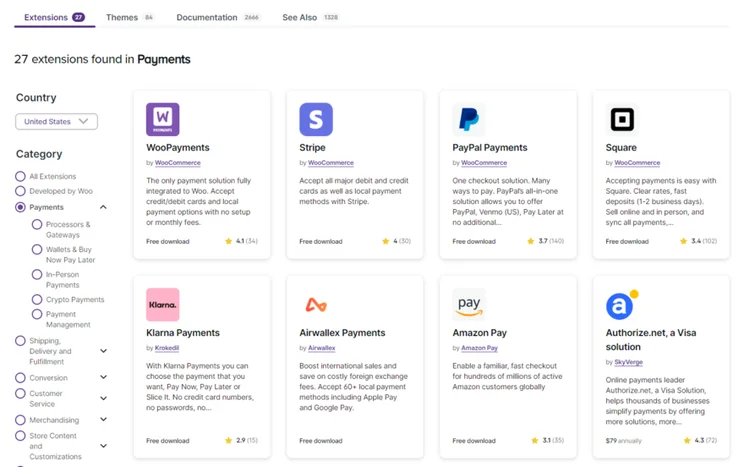The width and height of the screenshot is (744, 467).
Task: Select the Conversion category radio button
Action: (x=20, y=378)
